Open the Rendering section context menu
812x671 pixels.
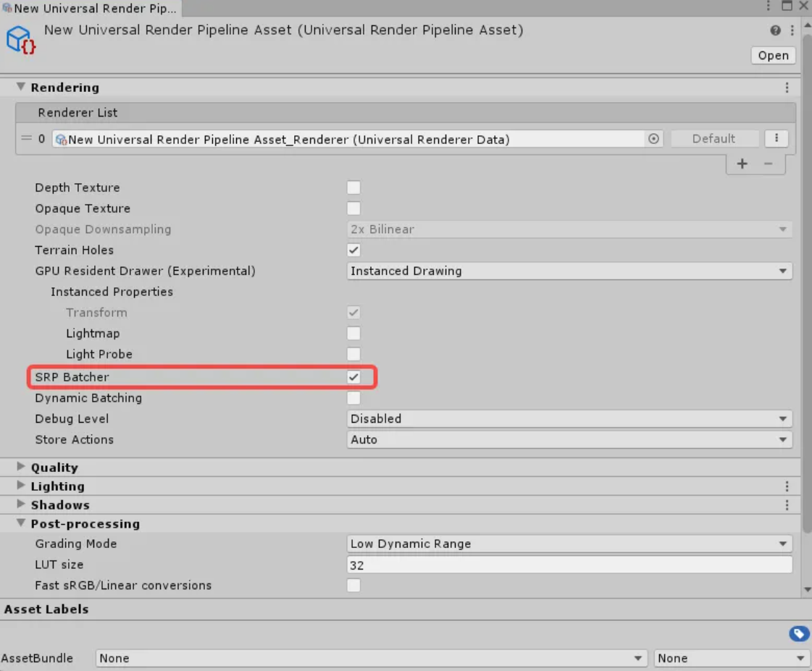(787, 88)
